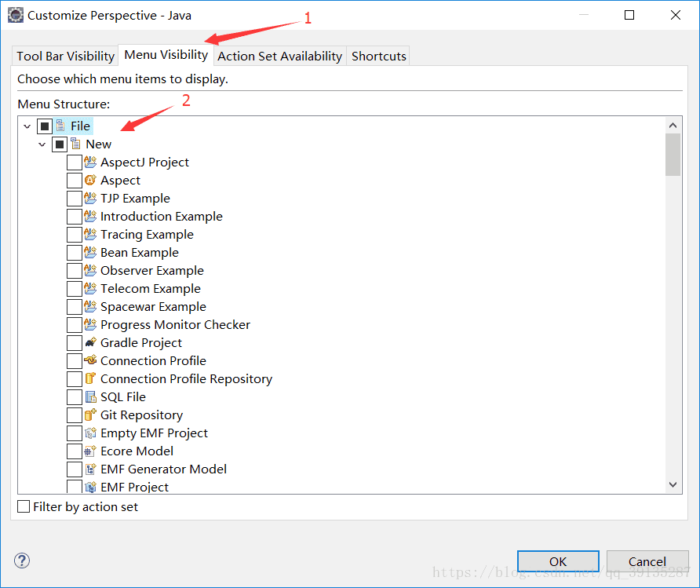Select the EMF Generator Model row

163,469
